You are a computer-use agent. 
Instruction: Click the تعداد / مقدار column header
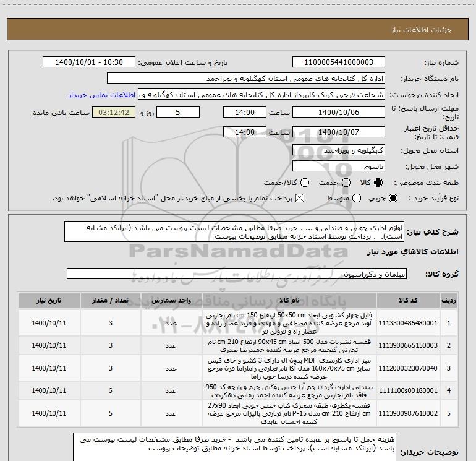[x=111, y=301]
